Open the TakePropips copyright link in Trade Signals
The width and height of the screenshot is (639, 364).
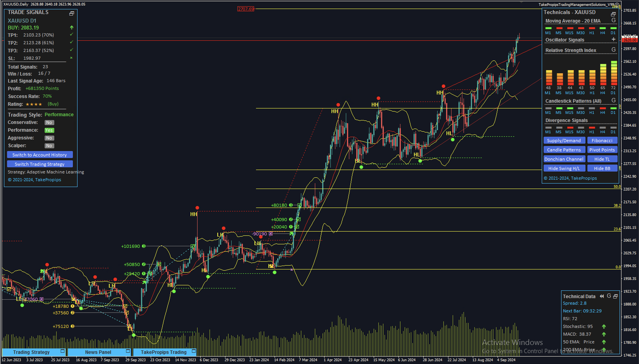pyautogui.click(x=34, y=180)
